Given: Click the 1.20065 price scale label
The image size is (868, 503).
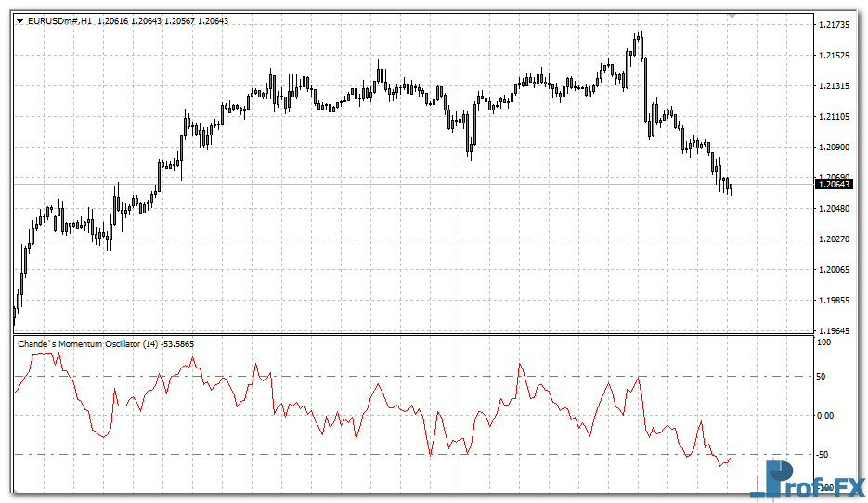Looking at the screenshot, I should point(834,269).
